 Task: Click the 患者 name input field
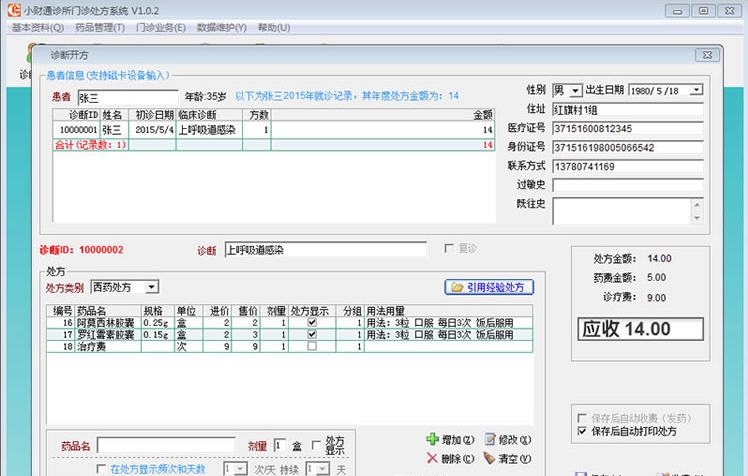tap(128, 97)
